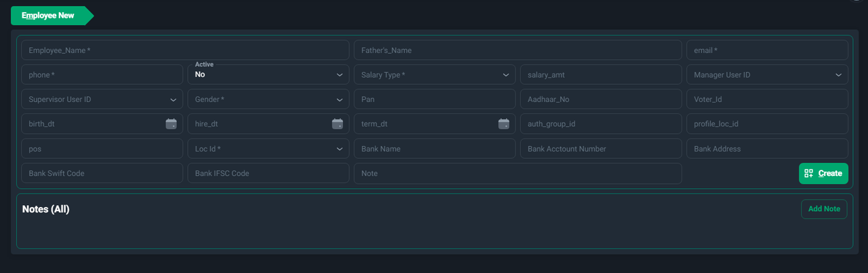Viewport: 868px width, 273px height.
Task: Click into the Father's_Name field
Action: 518,50
